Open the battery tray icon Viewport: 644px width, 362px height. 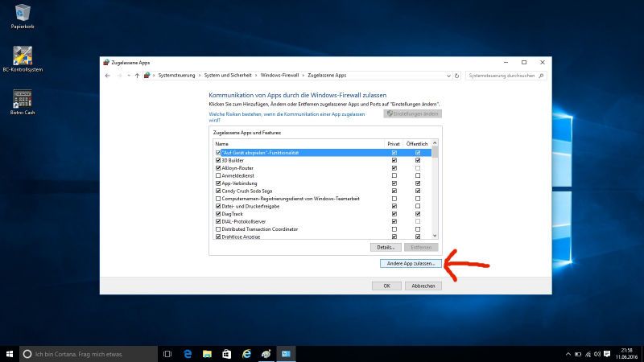(x=578, y=354)
